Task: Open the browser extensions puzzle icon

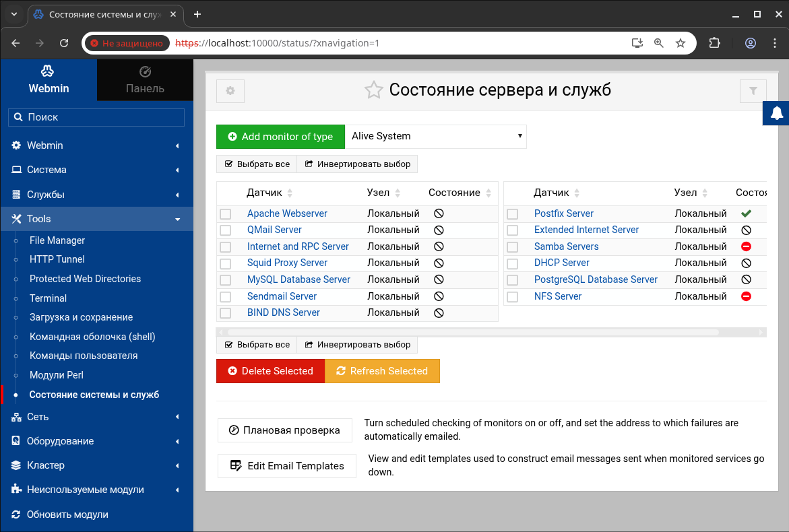Action: click(x=715, y=43)
